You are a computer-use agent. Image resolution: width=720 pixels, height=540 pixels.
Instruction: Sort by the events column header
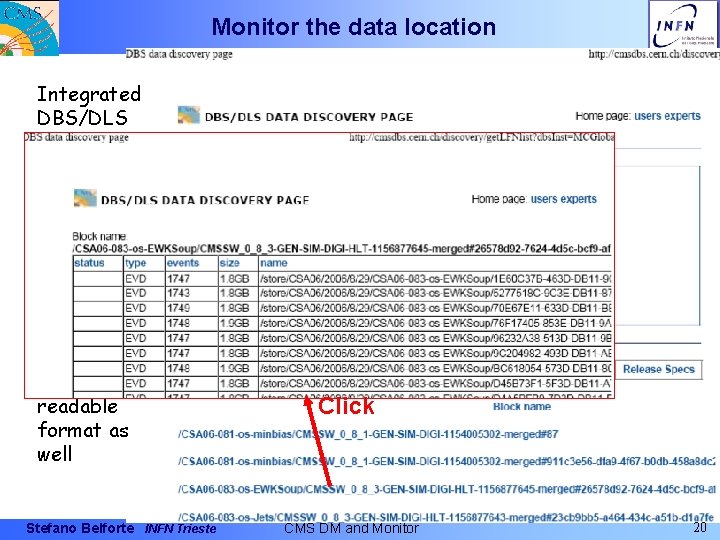(183, 263)
